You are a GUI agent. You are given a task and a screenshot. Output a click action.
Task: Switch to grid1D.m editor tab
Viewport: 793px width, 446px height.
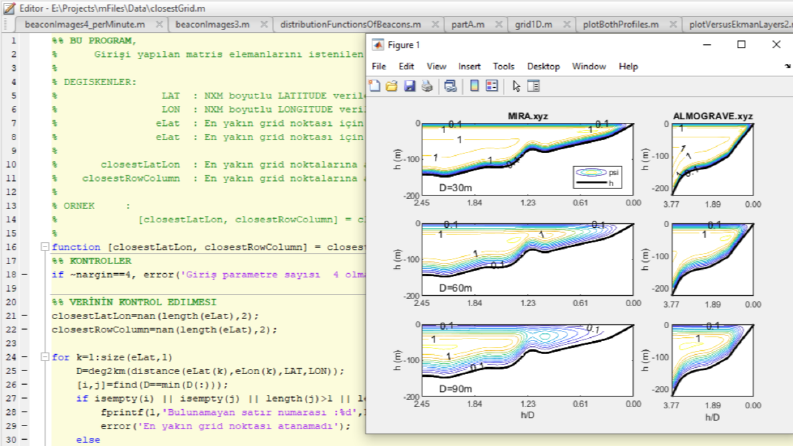coord(534,24)
